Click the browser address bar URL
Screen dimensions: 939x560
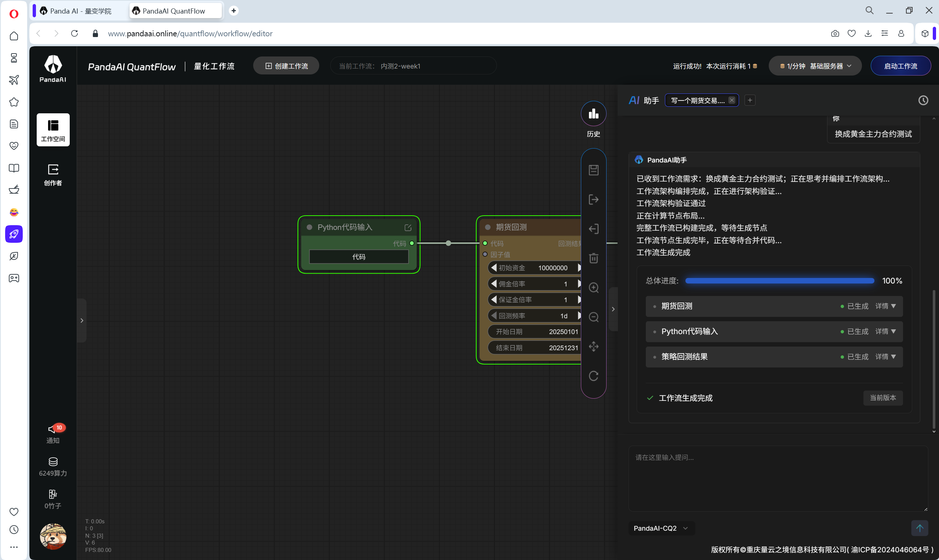[190, 34]
